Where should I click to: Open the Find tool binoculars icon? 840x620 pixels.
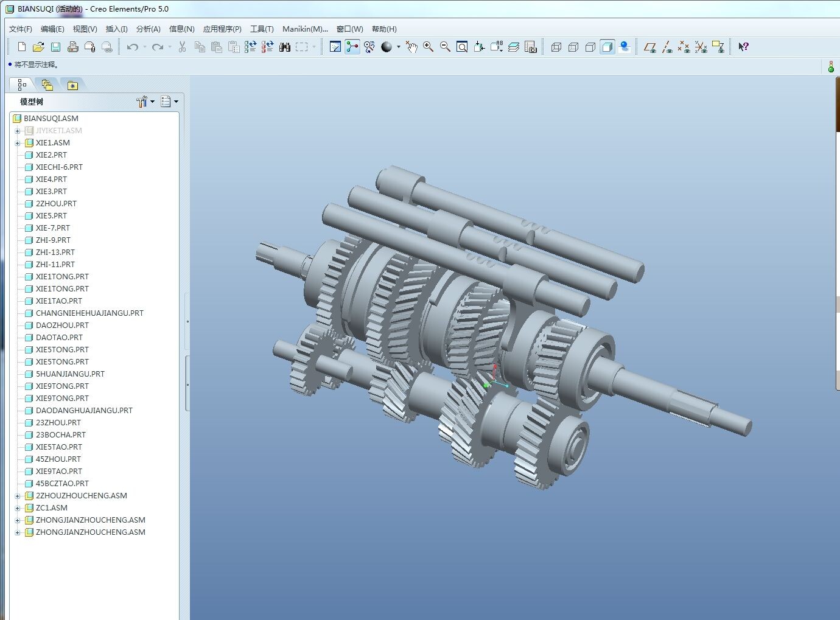coord(284,47)
